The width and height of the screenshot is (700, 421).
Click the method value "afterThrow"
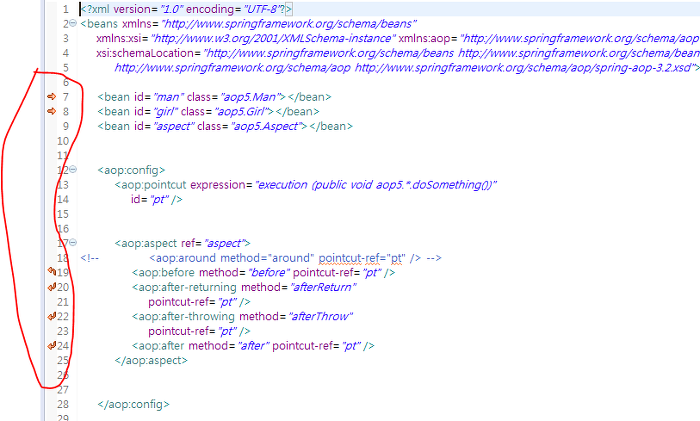click(320, 317)
